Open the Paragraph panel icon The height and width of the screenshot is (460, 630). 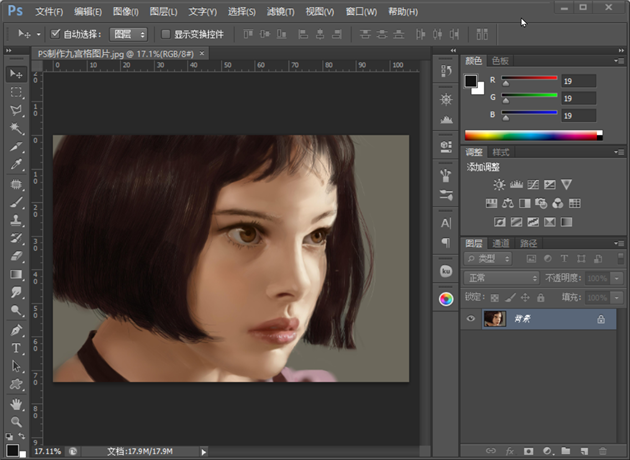point(446,242)
